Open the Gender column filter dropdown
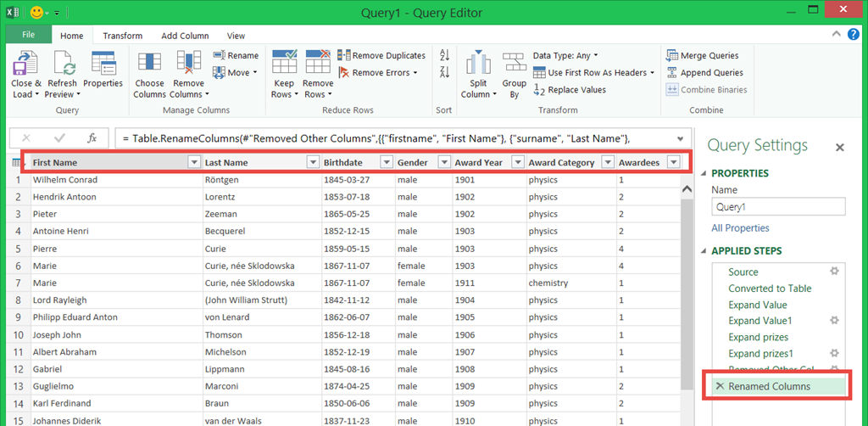 point(443,163)
